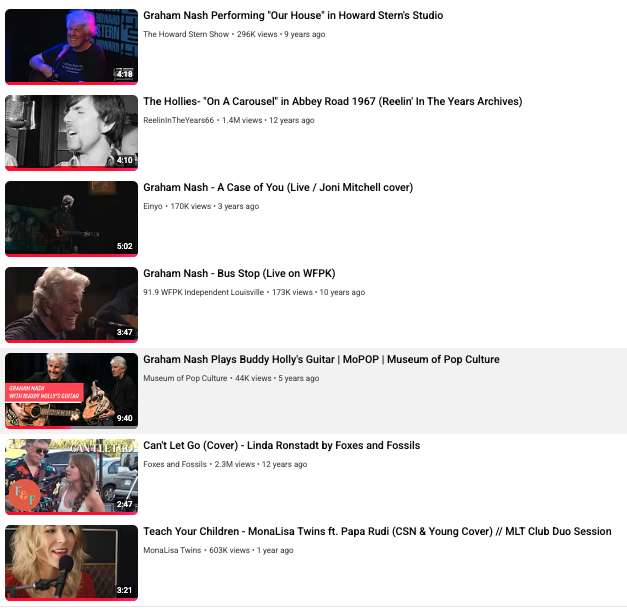
Task: Open title "Graham Nash Plays Buddy Holly's Guitar"
Action: 321,360
